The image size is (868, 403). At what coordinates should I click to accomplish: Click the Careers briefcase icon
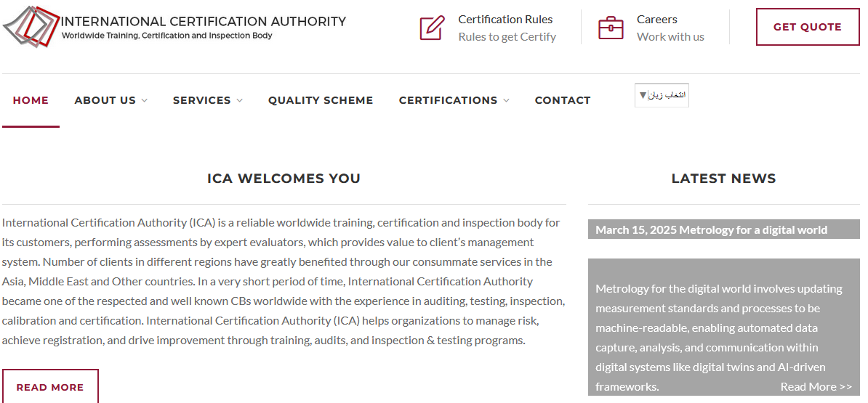(611, 28)
